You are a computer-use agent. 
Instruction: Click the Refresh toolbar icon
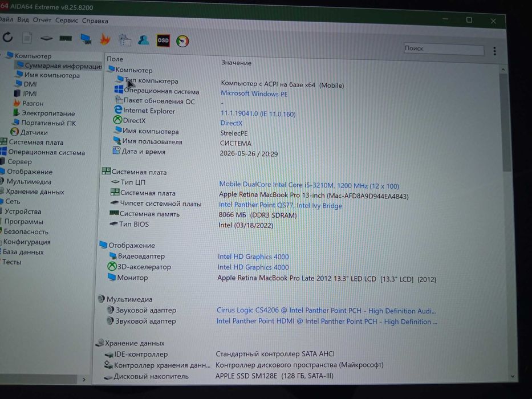point(7,37)
